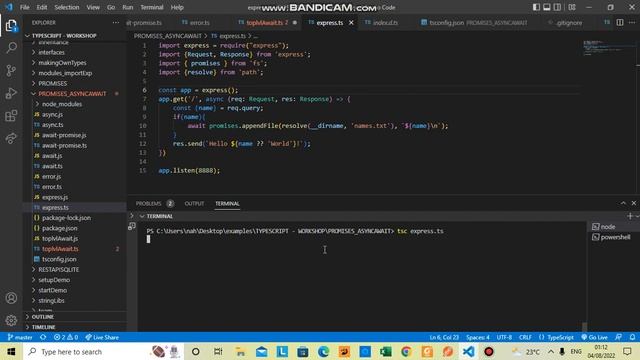This screenshot has height=360, width=640.
Task: Open the Accounts icon
Action: pos(11,298)
